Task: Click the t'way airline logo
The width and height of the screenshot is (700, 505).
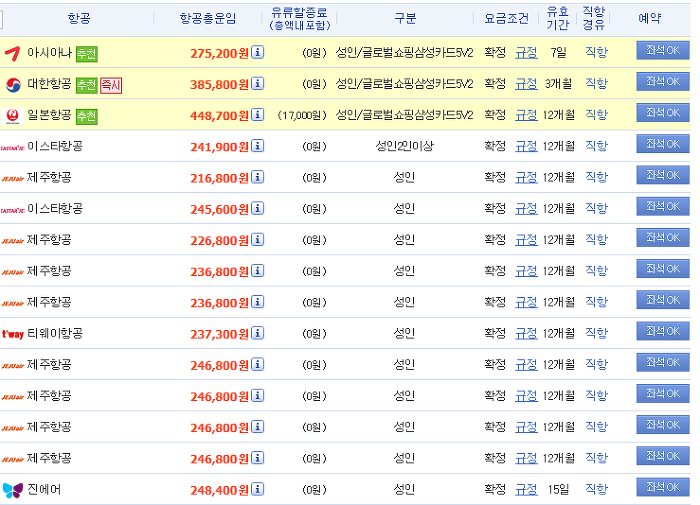Action: click(x=12, y=334)
